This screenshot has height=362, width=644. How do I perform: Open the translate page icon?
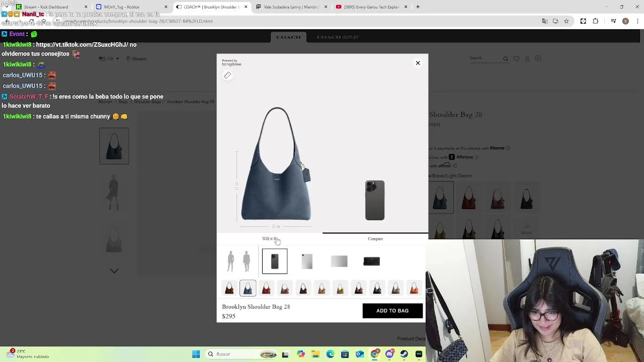click(544, 21)
